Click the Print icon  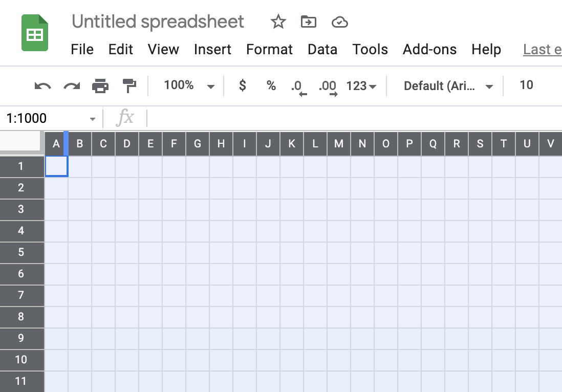[100, 85]
